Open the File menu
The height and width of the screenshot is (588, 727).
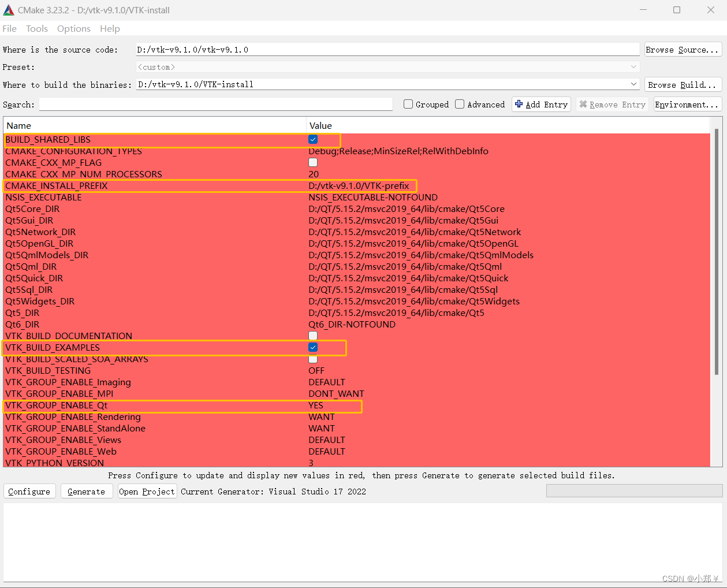point(9,28)
